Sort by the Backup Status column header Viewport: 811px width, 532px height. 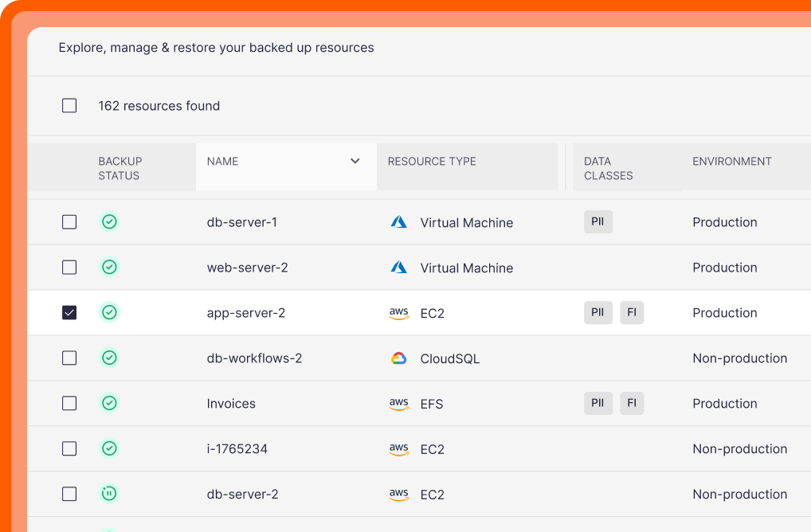point(120,168)
